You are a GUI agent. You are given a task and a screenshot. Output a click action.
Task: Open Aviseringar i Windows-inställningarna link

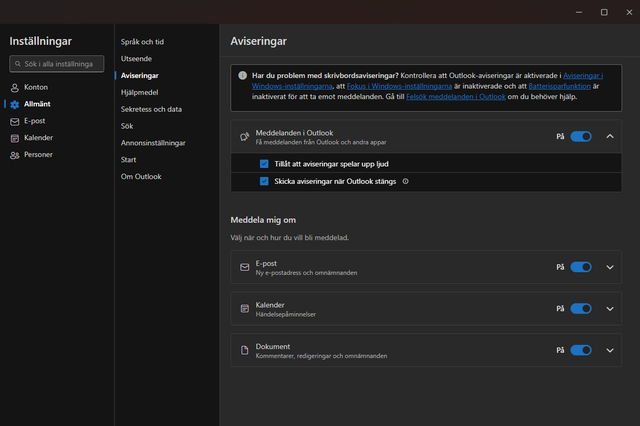[x=583, y=75]
